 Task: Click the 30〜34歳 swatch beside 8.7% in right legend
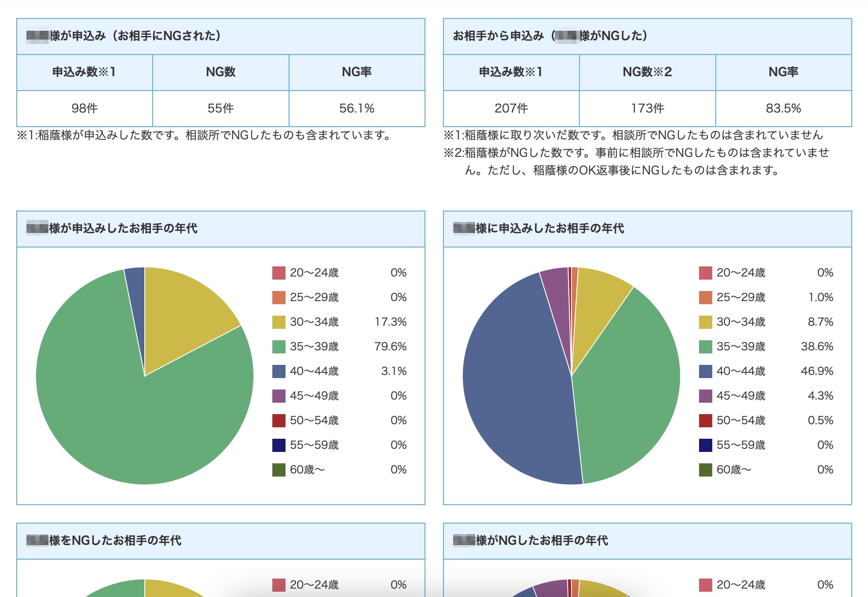click(x=706, y=322)
